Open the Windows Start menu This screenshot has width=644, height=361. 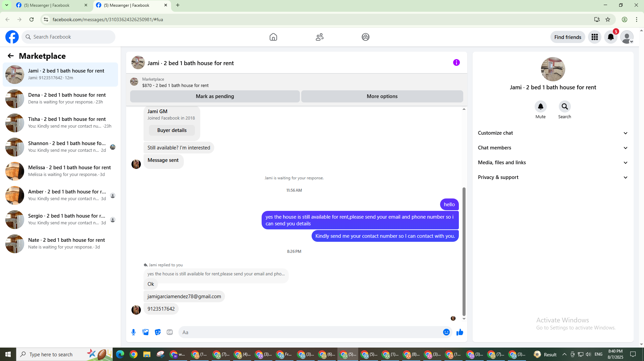(x=8, y=354)
